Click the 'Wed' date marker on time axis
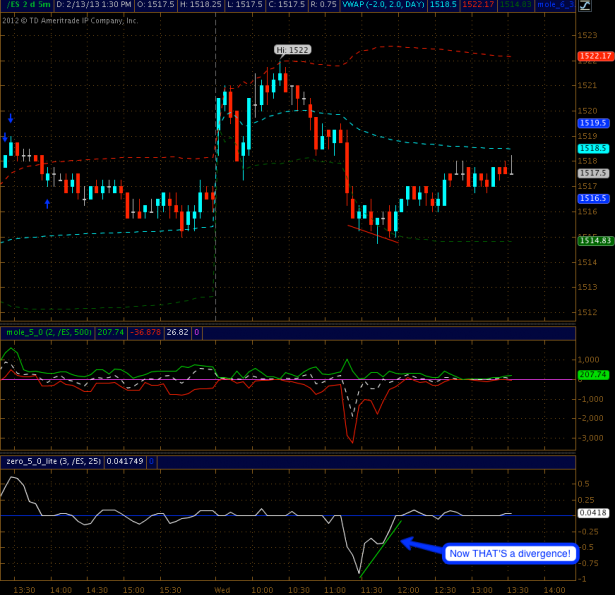The image size is (615, 595). click(222, 589)
